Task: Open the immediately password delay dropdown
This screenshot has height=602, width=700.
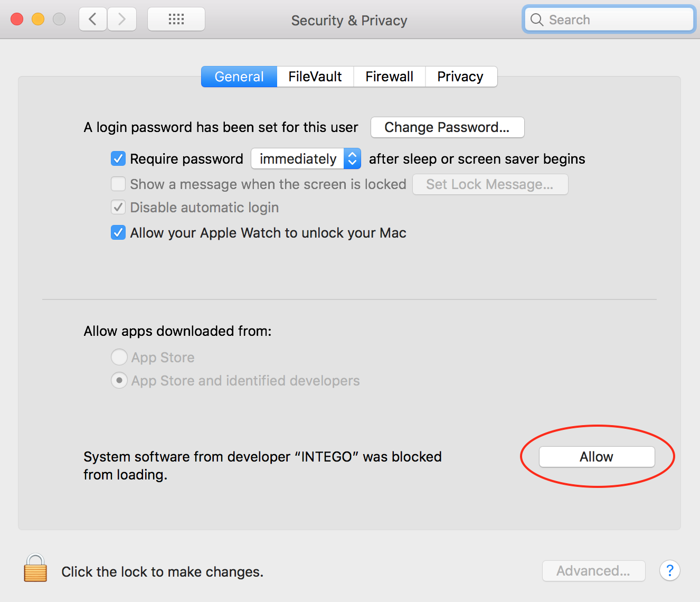Action: 306,158
